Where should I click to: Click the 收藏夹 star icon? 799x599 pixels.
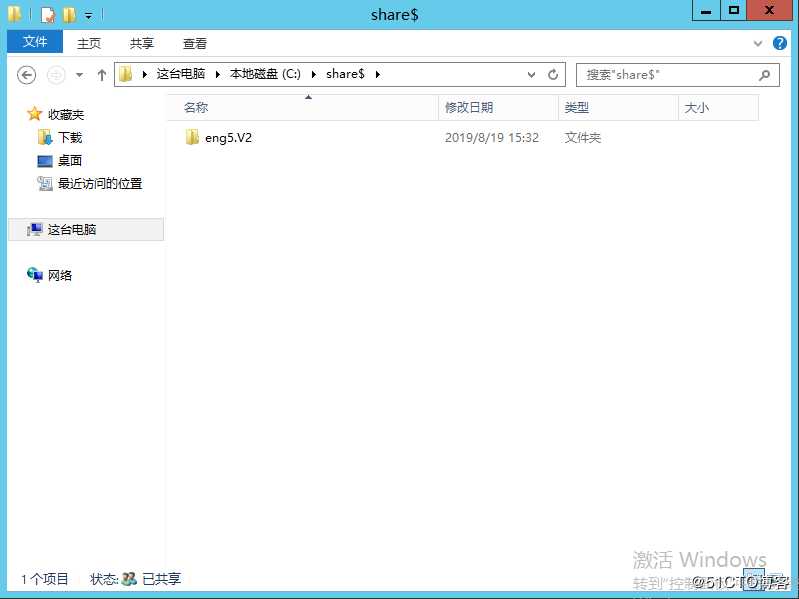[x=34, y=114]
